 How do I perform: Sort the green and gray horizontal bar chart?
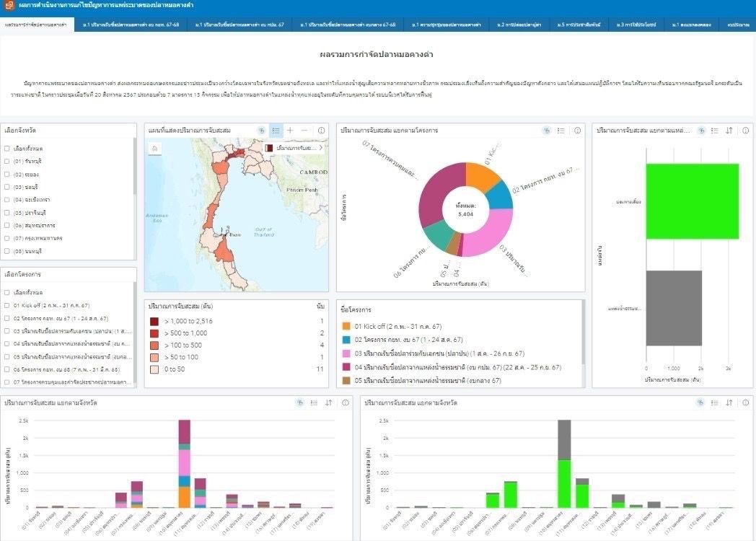[729, 131]
